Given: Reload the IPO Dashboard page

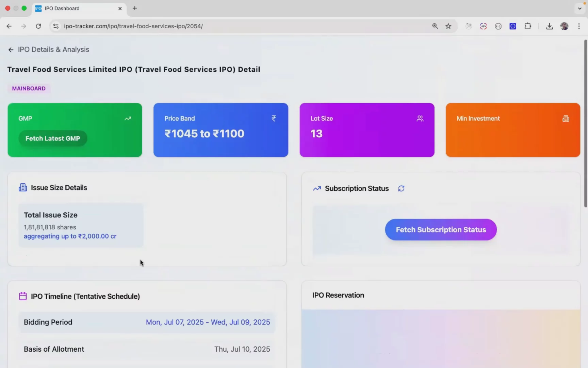Looking at the screenshot, I should 38,26.
